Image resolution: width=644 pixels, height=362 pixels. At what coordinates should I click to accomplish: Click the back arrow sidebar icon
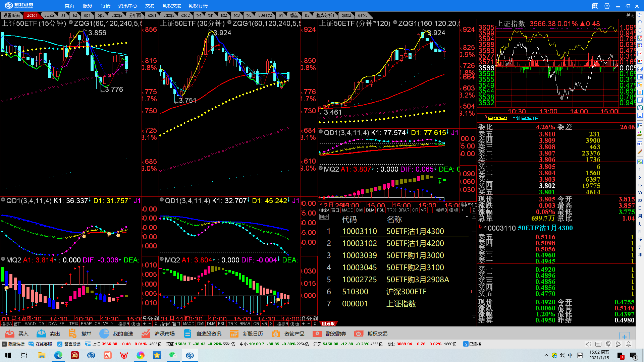[x=640, y=15]
